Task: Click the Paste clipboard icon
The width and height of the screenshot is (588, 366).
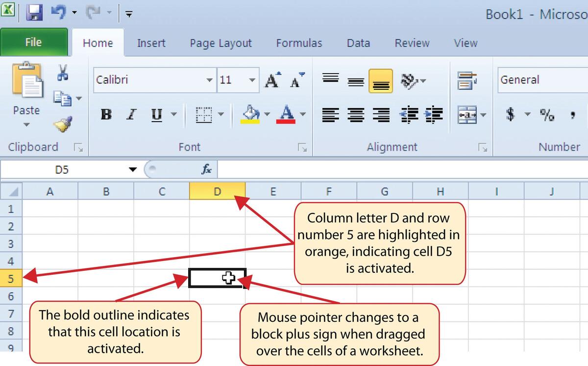Action: (x=27, y=80)
